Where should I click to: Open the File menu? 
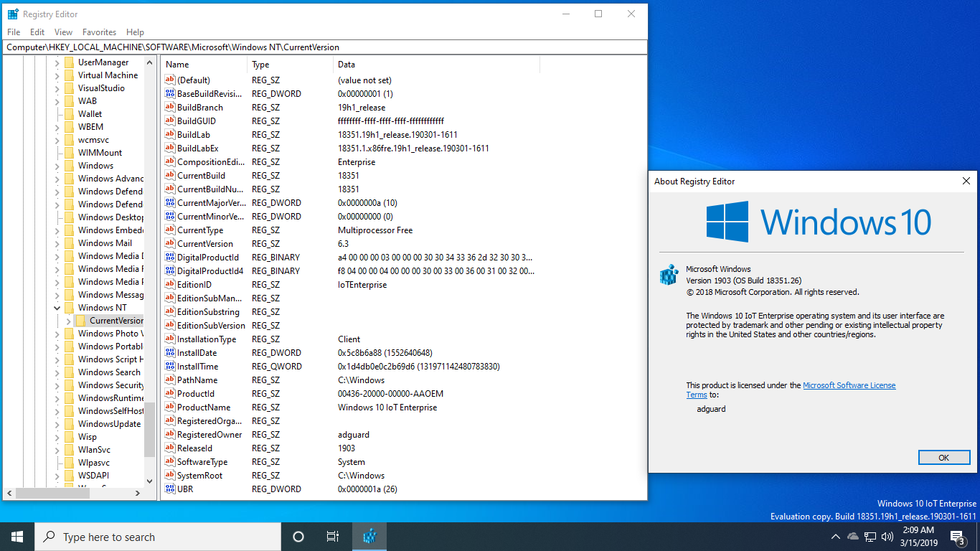pos(14,32)
